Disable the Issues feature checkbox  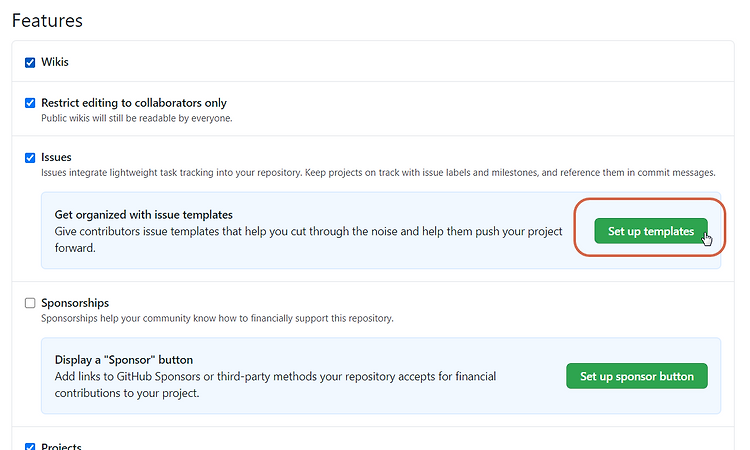(30, 158)
